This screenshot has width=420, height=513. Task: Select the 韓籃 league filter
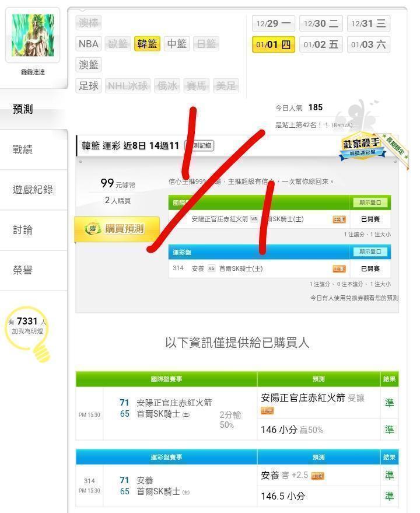[147, 44]
